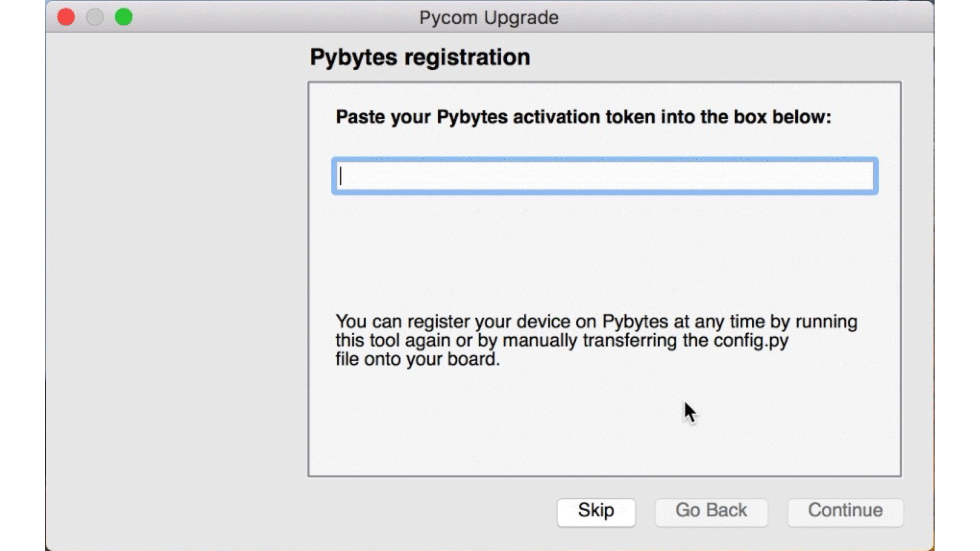The width and height of the screenshot is (980, 551).
Task: Click the register your device info paragraph
Action: pyautogui.click(x=596, y=340)
